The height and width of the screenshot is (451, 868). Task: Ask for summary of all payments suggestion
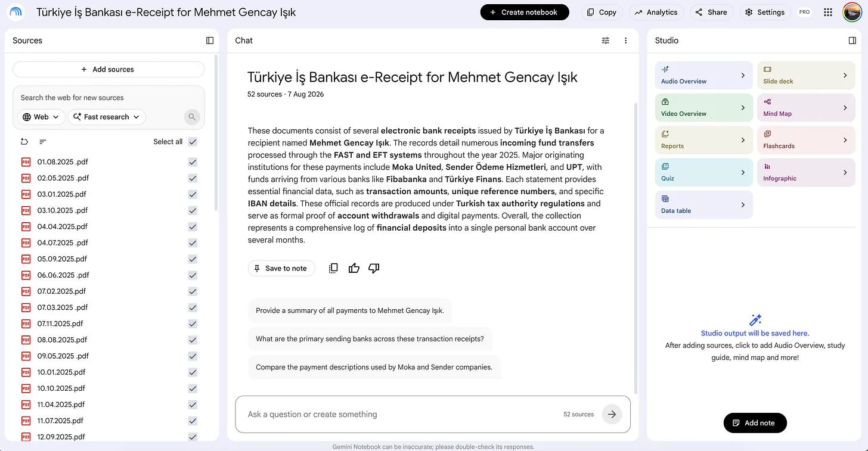click(350, 310)
